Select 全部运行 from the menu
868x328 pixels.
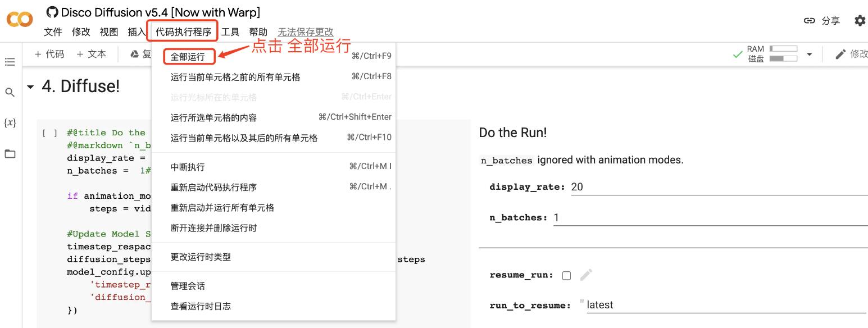[x=188, y=56]
